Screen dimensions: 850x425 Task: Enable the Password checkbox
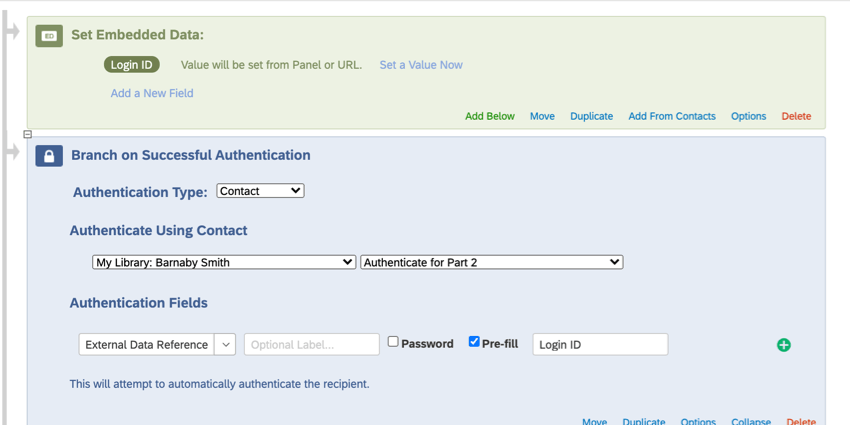click(x=393, y=342)
